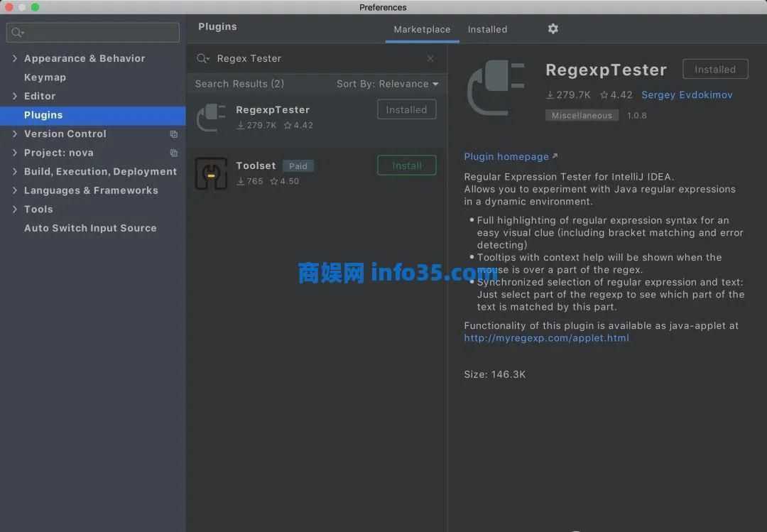Click the plugin search magnifier icon
The width and height of the screenshot is (767, 532).
202,59
